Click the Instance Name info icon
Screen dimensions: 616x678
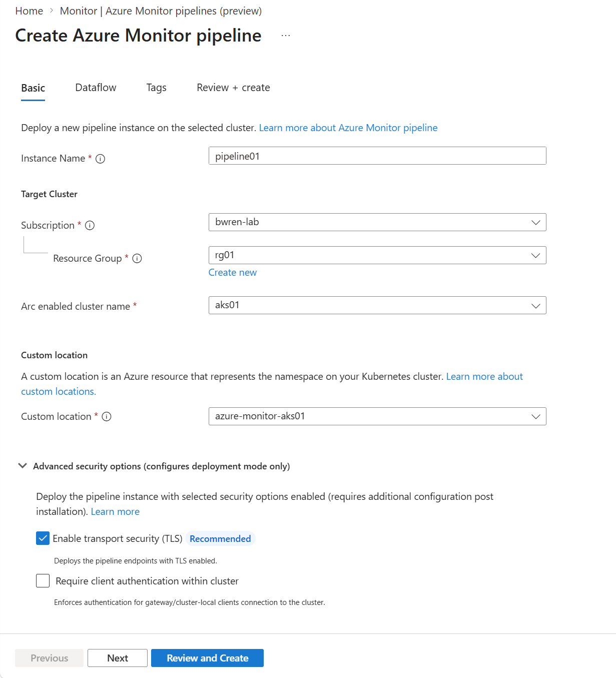[100, 159]
